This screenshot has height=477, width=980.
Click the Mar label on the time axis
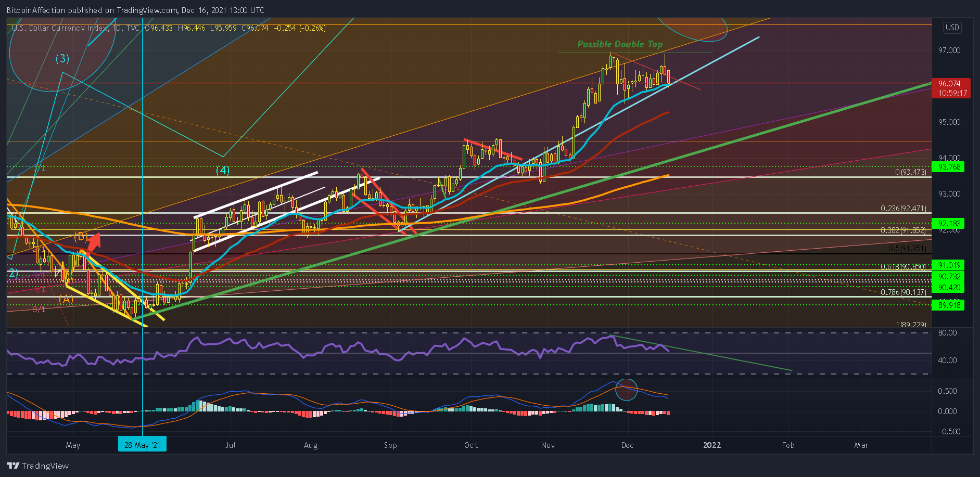pos(861,445)
